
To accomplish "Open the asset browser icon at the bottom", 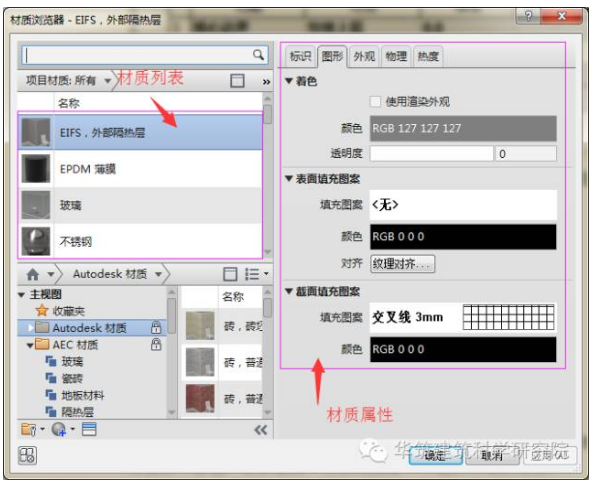I will [89, 430].
